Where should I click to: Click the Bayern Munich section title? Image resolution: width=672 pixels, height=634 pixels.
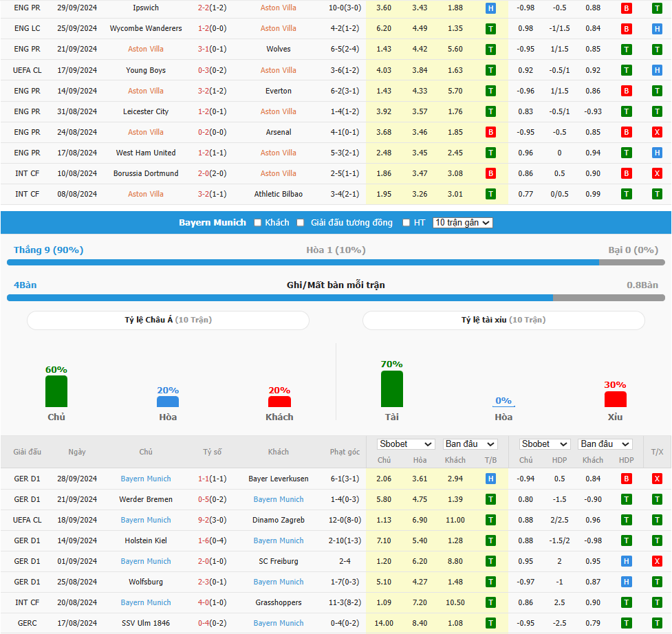213,223
